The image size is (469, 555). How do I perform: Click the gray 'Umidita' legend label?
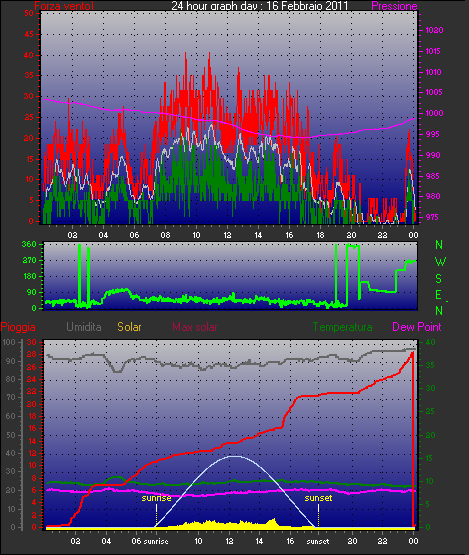pyautogui.click(x=84, y=327)
